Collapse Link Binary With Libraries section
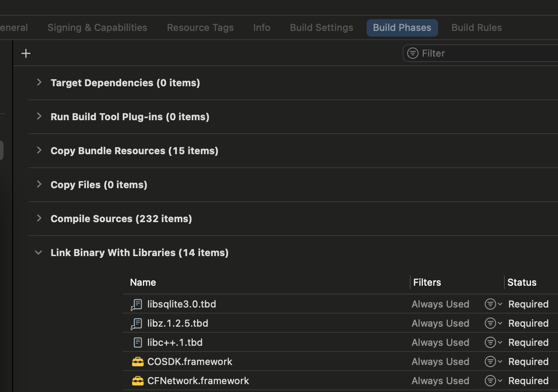The image size is (558, 392). [38, 253]
